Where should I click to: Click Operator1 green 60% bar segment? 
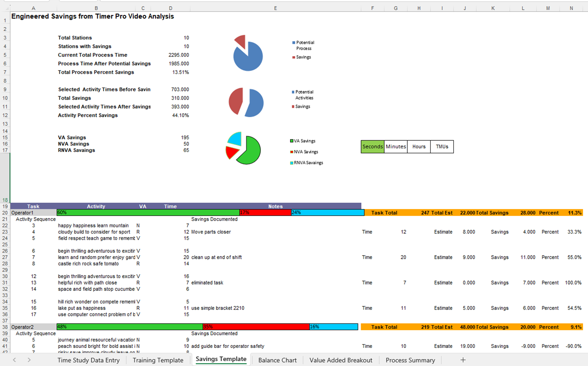click(x=148, y=213)
